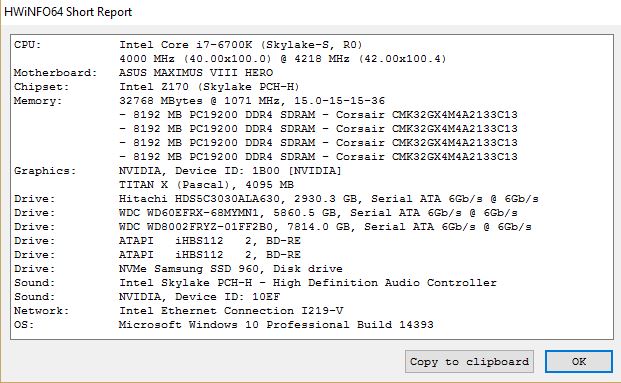This screenshot has height=383, width=621.
Task: Select the HWiNFO64 Short Report title text
Action: tap(68, 12)
